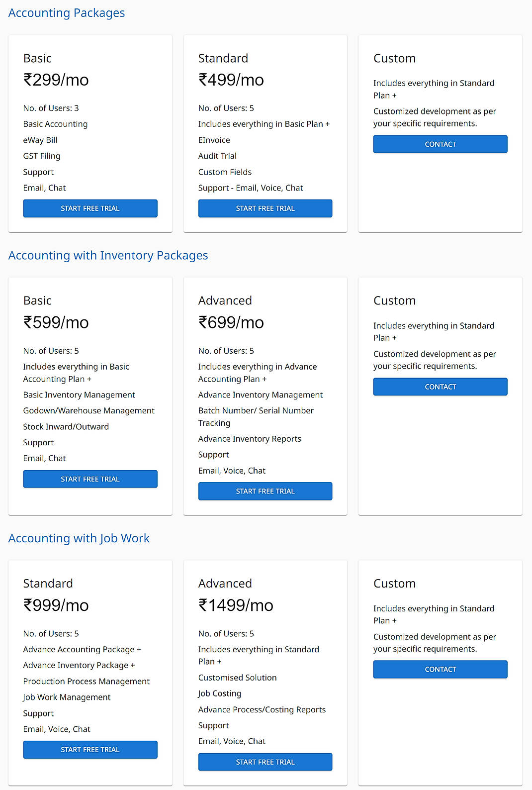Click the EInvoice feature text in Standard plan
The height and width of the screenshot is (790, 532).
click(214, 140)
